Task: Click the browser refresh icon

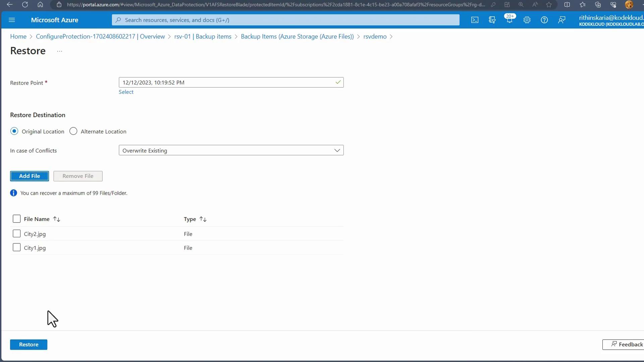Action: [x=25, y=5]
